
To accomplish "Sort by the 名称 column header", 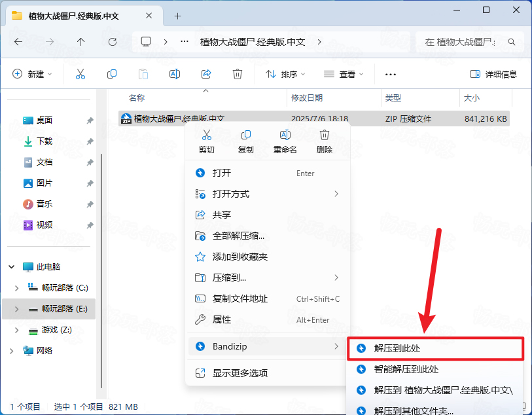I will 137,98.
